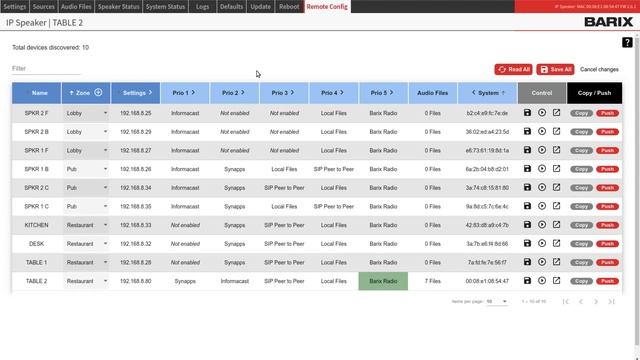Open SPKR 2 C external link icon
640x360 pixels.
pyautogui.click(x=556, y=187)
